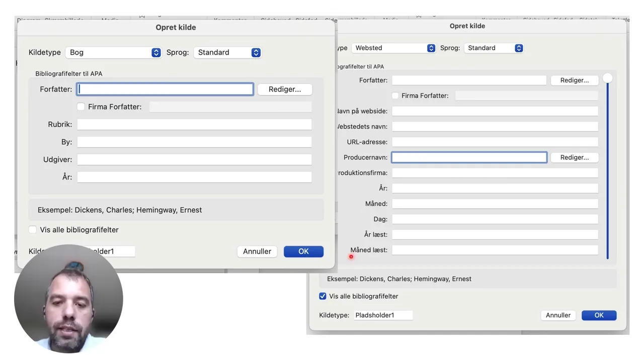Expand the Sprog dropdown in the Websted dialog

(494, 48)
